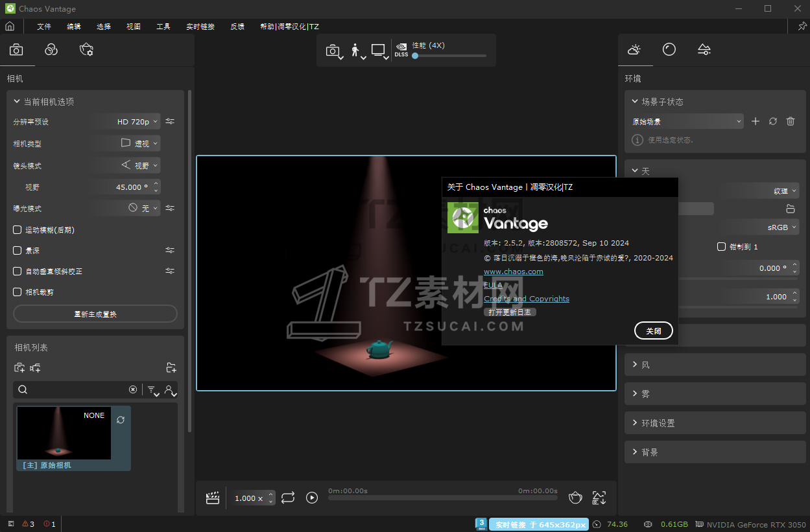Open the environment sun-cloud tab

pyautogui.click(x=634, y=50)
